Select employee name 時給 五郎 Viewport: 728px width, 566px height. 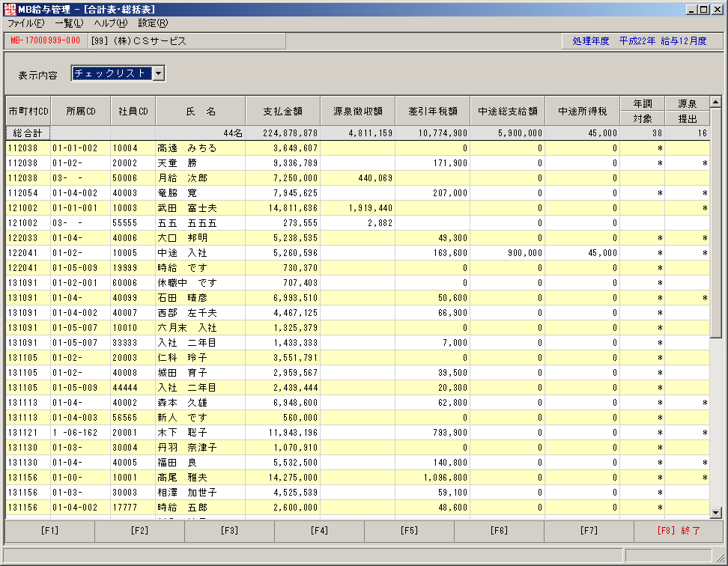coord(182,508)
